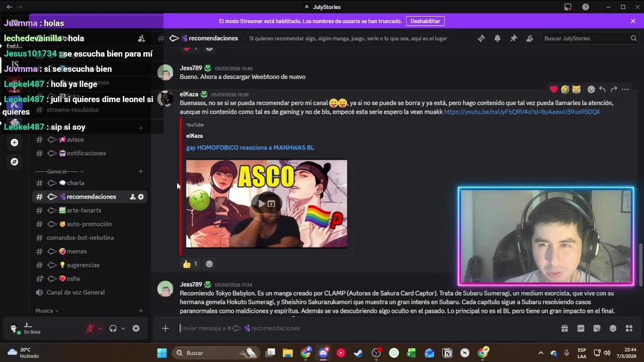The width and height of the screenshot is (644, 362).
Task: Toggle the member list icon
Action: pyautogui.click(x=530, y=38)
